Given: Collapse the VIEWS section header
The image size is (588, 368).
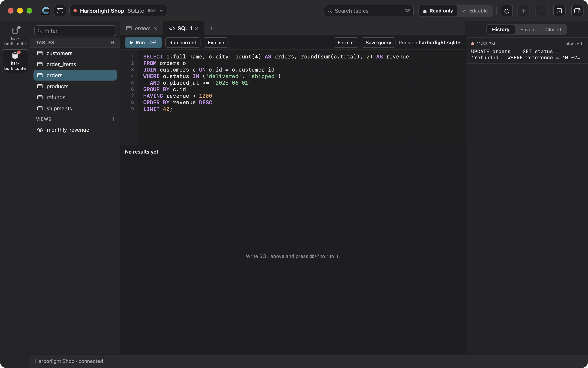Looking at the screenshot, I should click(x=75, y=119).
